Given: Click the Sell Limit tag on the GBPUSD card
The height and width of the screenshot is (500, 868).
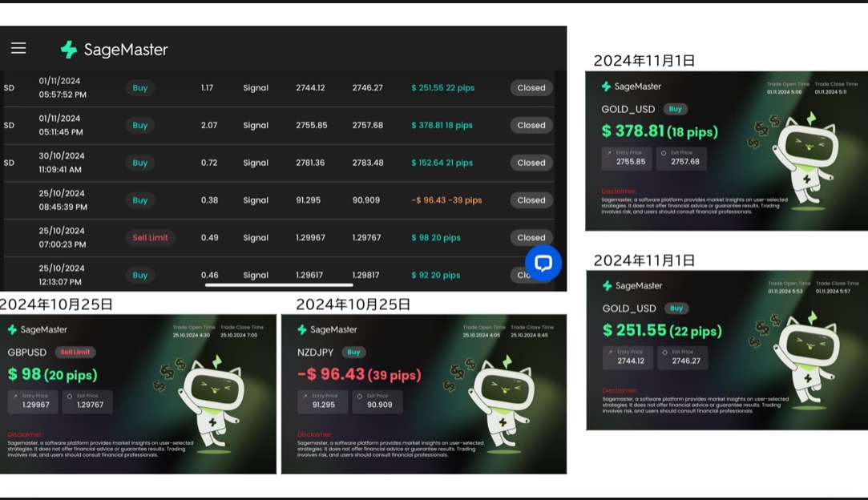Looking at the screenshot, I should (75, 352).
